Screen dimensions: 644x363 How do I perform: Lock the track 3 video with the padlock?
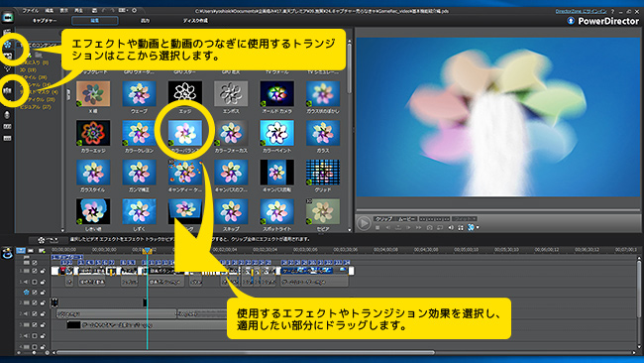[x=43, y=324]
